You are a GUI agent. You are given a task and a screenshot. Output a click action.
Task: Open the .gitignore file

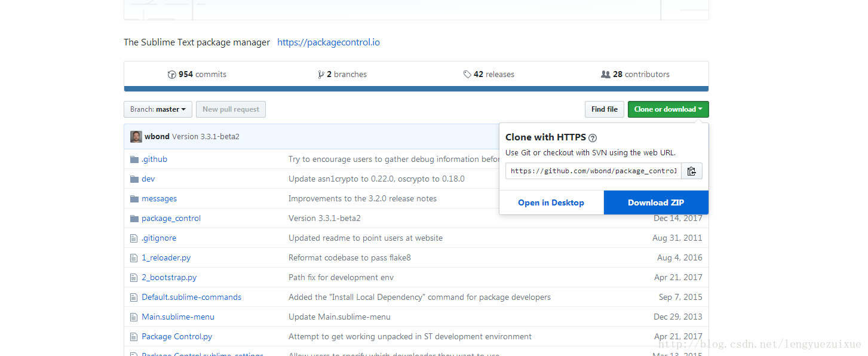[159, 238]
